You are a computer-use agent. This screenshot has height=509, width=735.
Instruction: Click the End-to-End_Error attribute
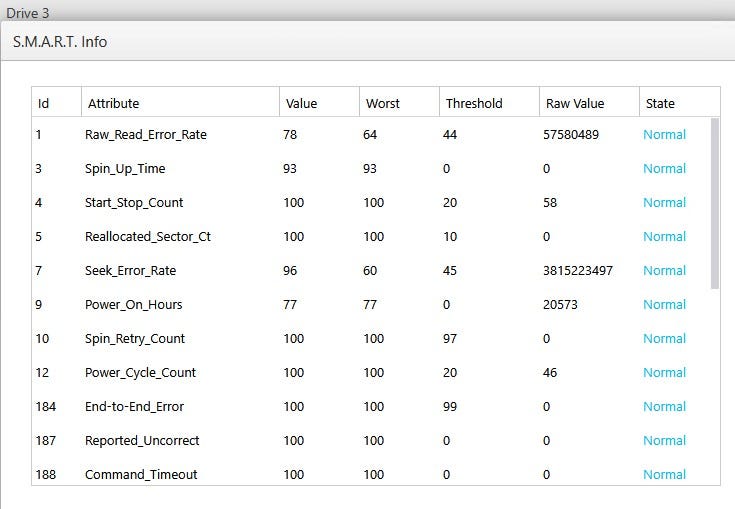(134, 407)
